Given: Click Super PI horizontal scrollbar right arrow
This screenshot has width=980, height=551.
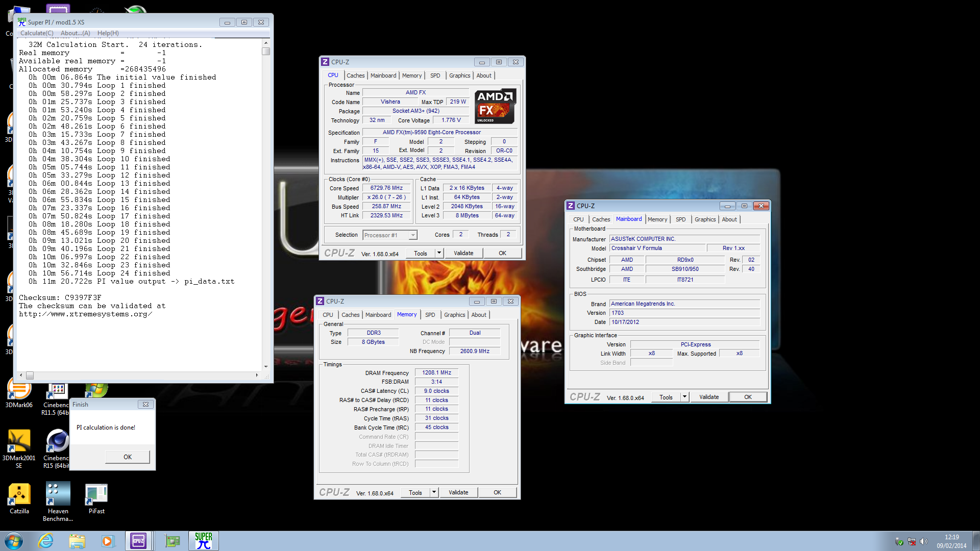Looking at the screenshot, I should coord(257,375).
